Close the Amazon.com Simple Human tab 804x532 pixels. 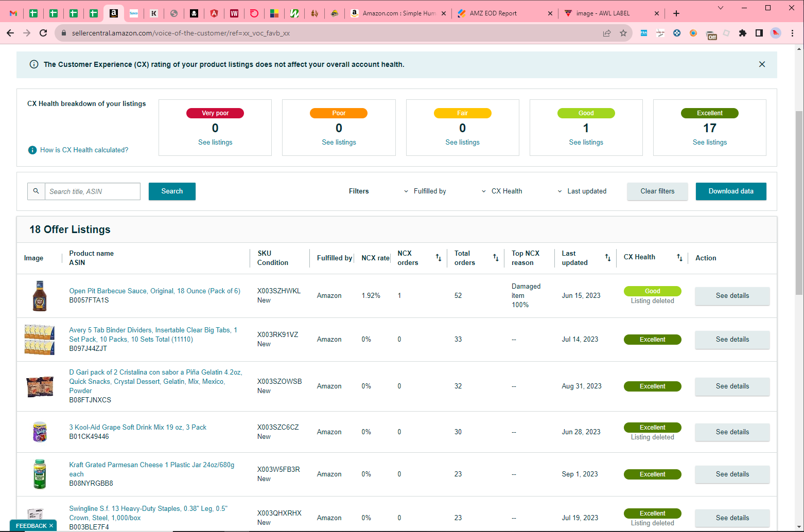[444, 13]
